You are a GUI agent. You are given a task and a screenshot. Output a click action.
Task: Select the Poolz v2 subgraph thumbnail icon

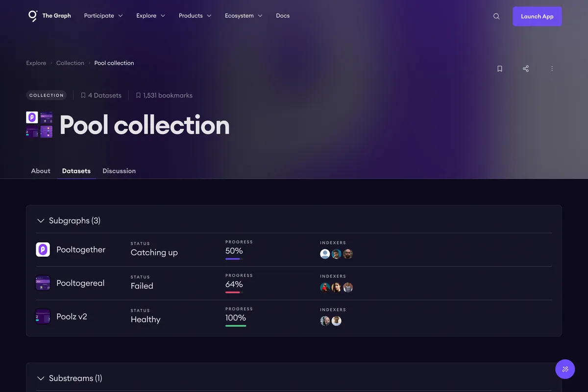(x=43, y=317)
